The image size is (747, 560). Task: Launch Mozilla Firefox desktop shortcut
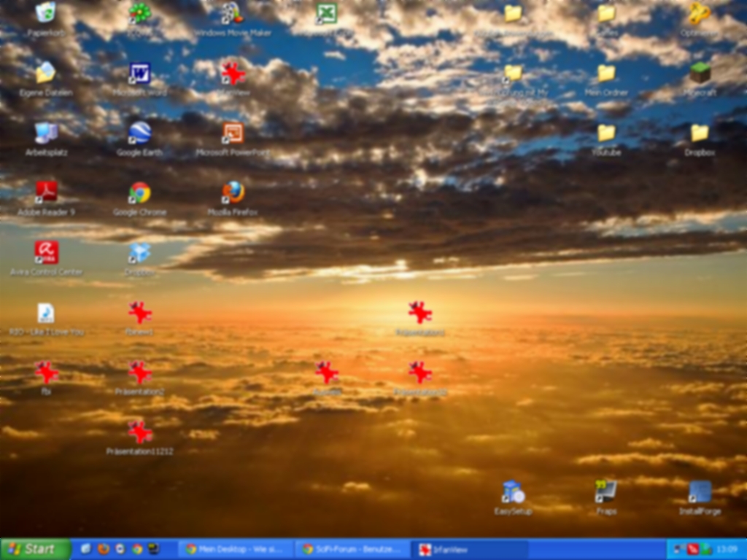pyautogui.click(x=233, y=193)
